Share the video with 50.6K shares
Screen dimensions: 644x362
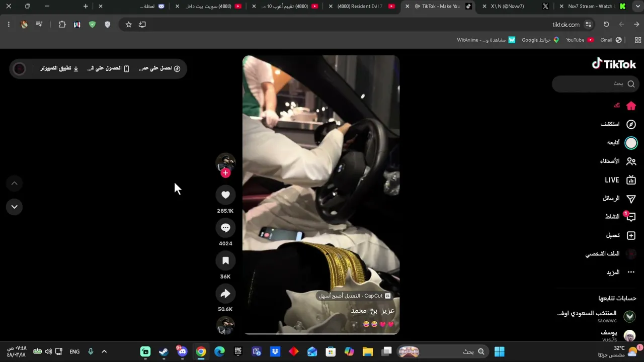[225, 294]
